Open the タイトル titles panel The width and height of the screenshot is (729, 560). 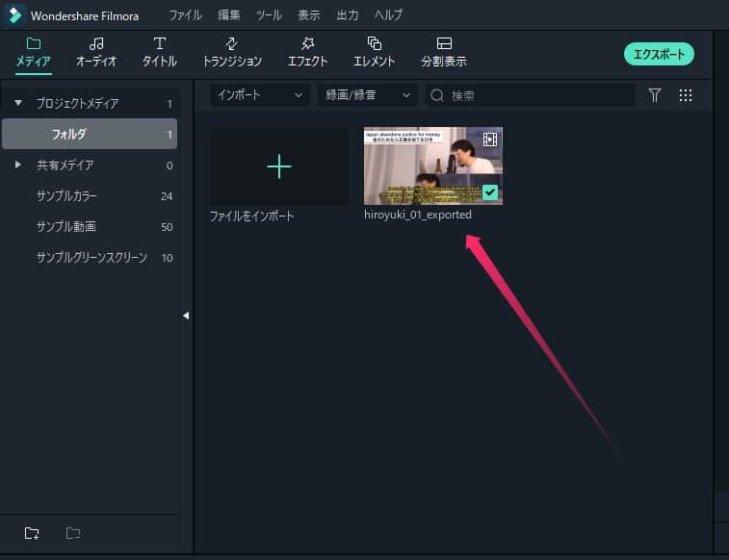[159, 44]
